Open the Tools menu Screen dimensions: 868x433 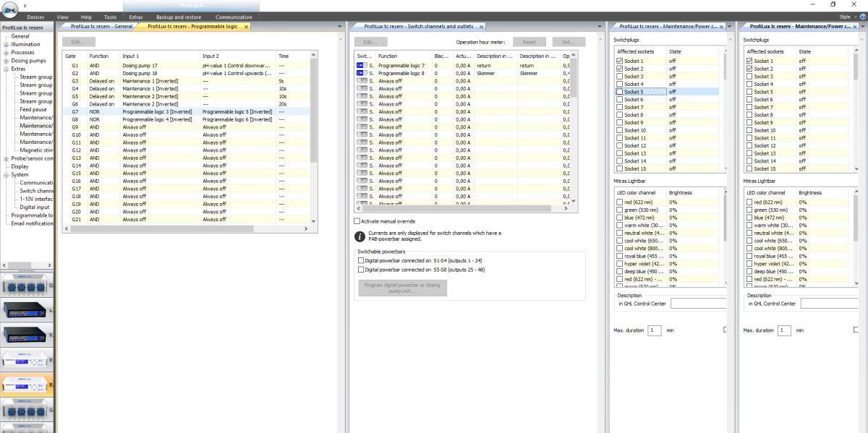pos(110,17)
